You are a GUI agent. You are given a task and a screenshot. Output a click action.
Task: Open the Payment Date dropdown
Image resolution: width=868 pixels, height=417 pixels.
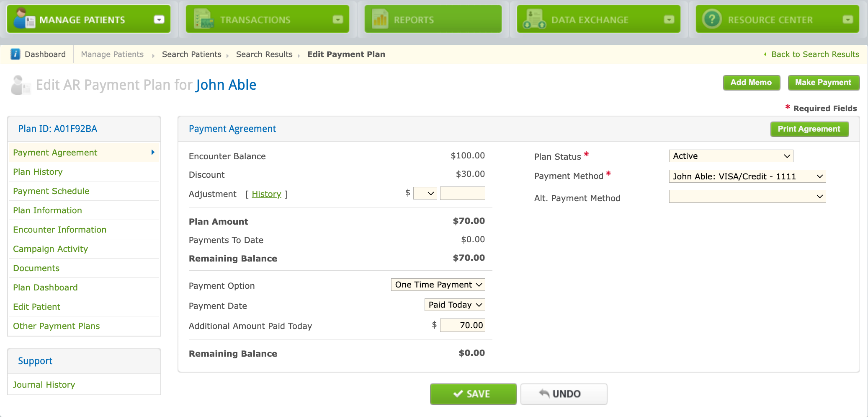click(x=455, y=305)
